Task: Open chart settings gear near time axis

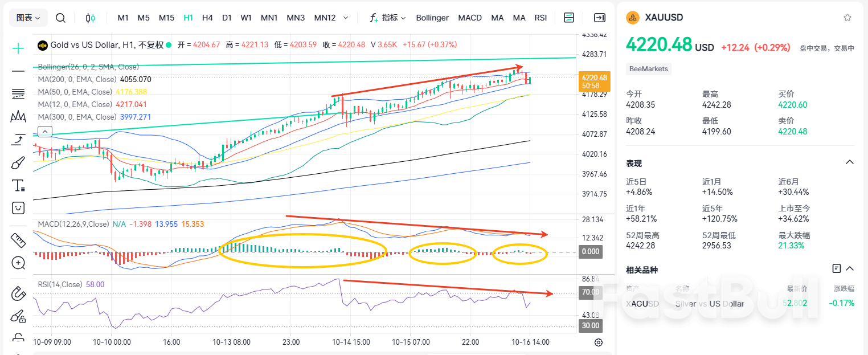Action: [x=599, y=342]
